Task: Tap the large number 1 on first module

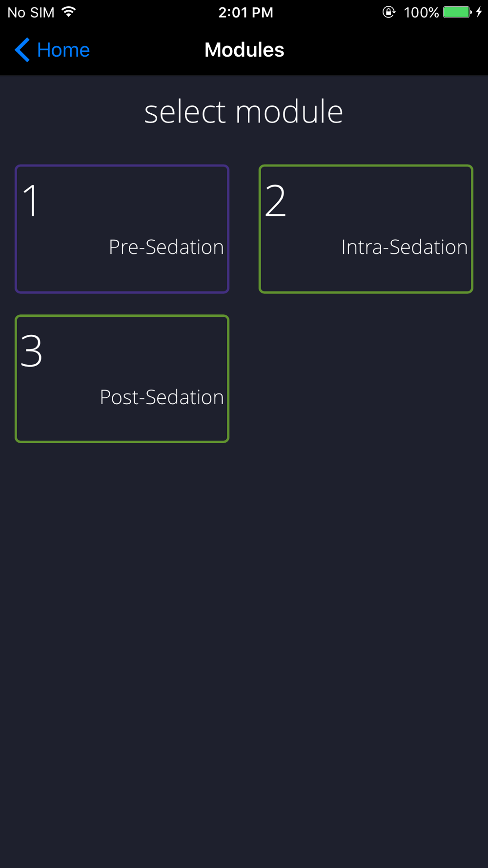Action: pos(31,201)
